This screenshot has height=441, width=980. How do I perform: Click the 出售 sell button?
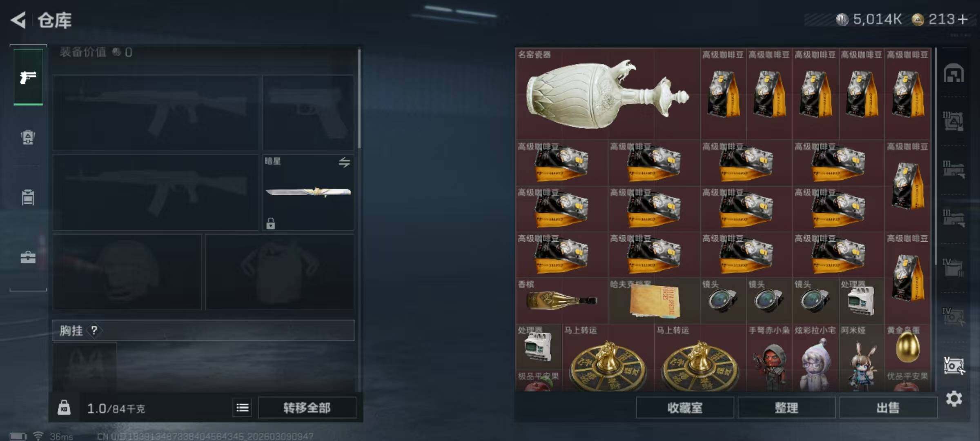pos(888,408)
